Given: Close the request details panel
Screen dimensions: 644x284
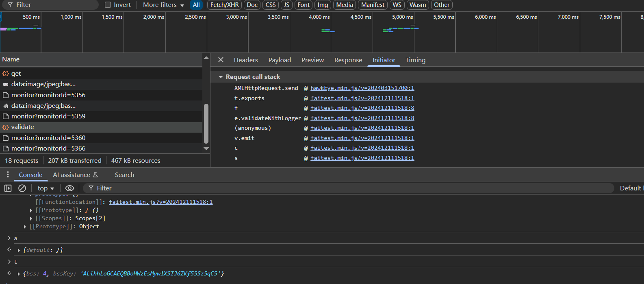Looking at the screenshot, I should pyautogui.click(x=221, y=60).
